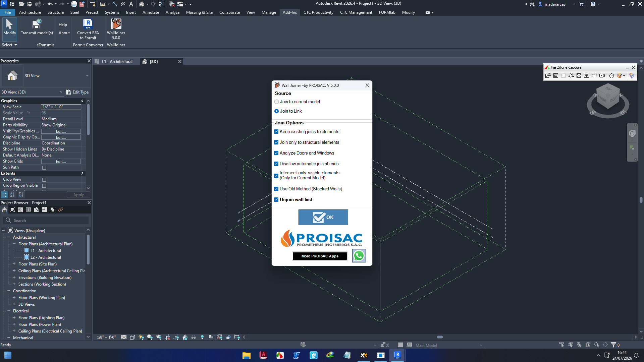Toggle Shadows icon in view control bar
Viewport: 644px width, 362px height.
pyautogui.click(x=150, y=337)
